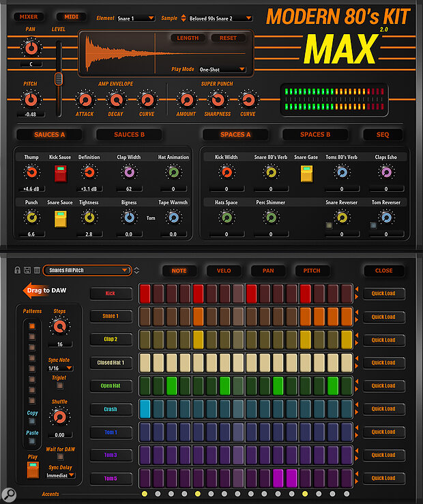Screen dimensions: 423x504
Task: Adjust the Pan knob
Action: [31, 48]
